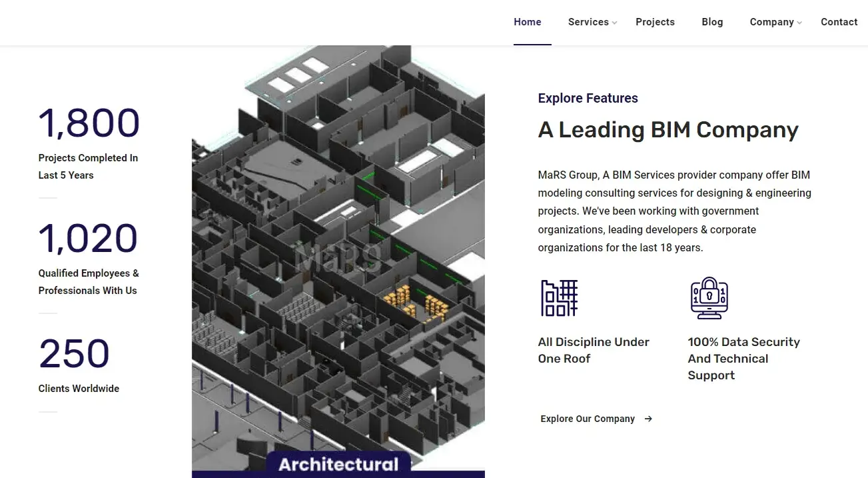Expand the Company dropdown chevron
Image resolution: width=868 pixels, height=478 pixels.
pos(800,23)
